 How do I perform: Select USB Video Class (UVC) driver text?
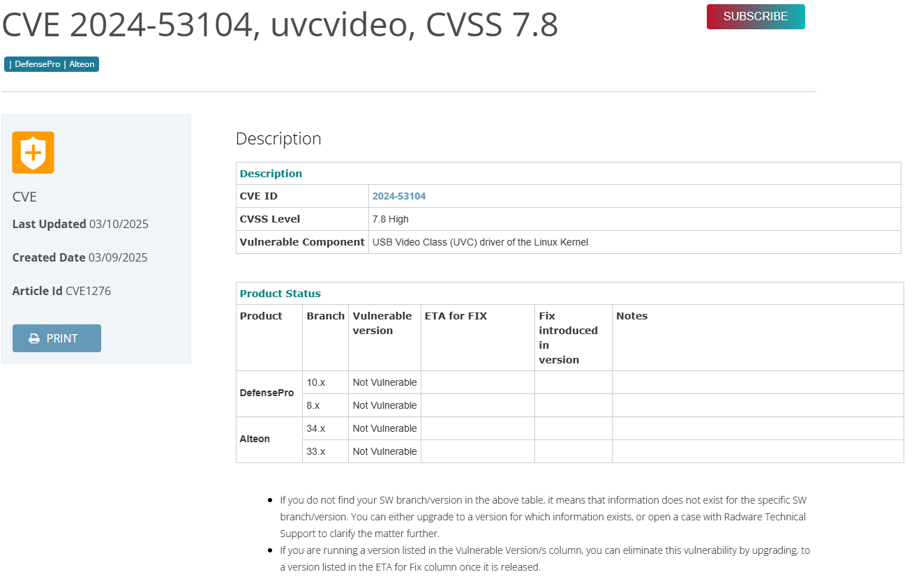pos(481,242)
